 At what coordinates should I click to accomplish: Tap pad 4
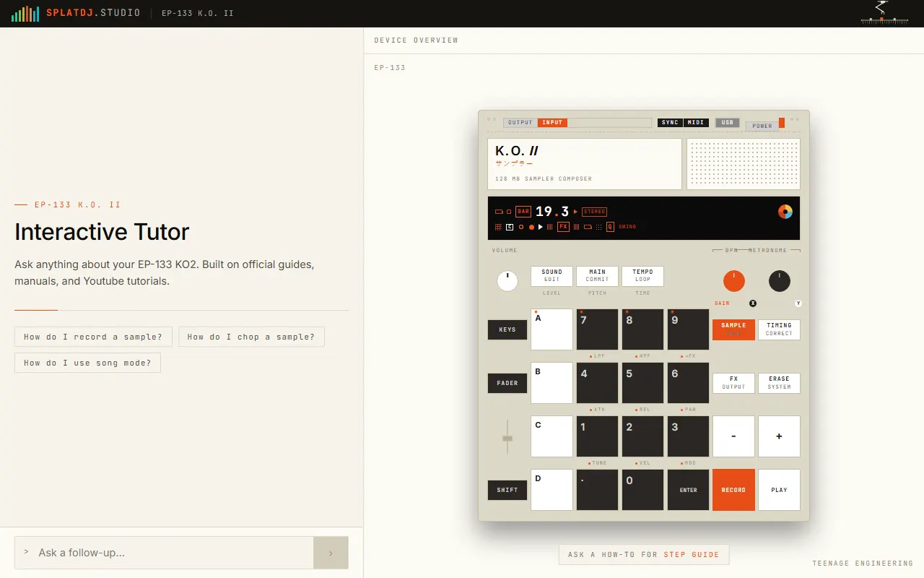598,384
